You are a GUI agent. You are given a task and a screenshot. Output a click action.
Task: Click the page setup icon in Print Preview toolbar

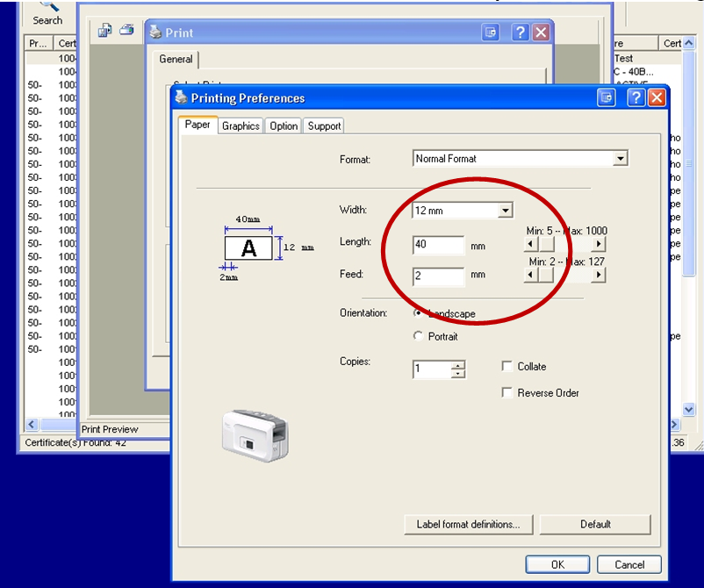[x=105, y=30]
